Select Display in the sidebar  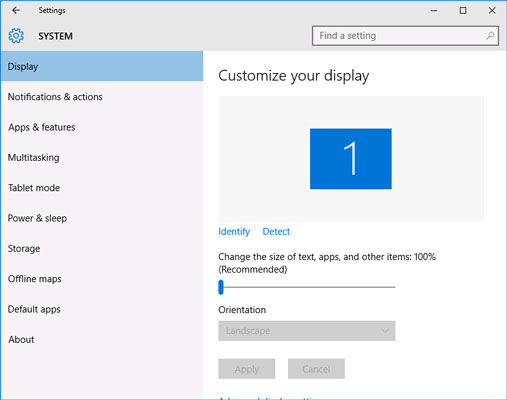[x=102, y=66]
